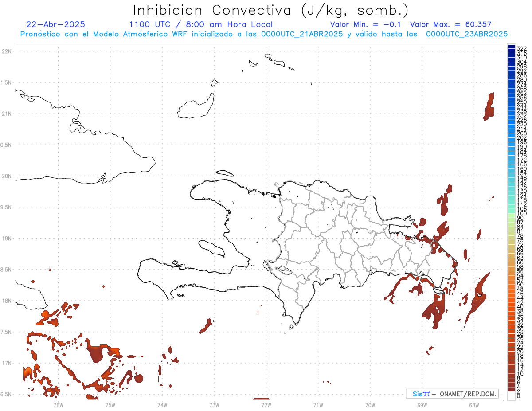Click 'Pronóstico con el Modelo Atmósferico WRF' text

(x=105, y=34)
